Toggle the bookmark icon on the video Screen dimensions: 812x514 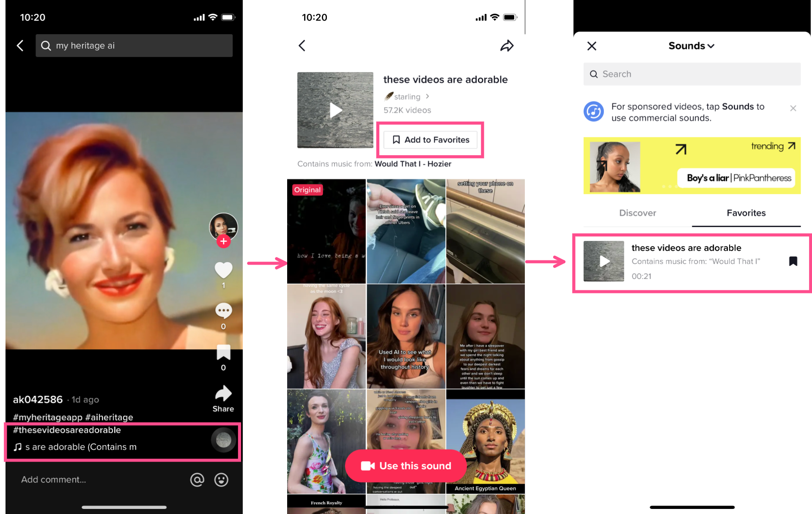(223, 352)
